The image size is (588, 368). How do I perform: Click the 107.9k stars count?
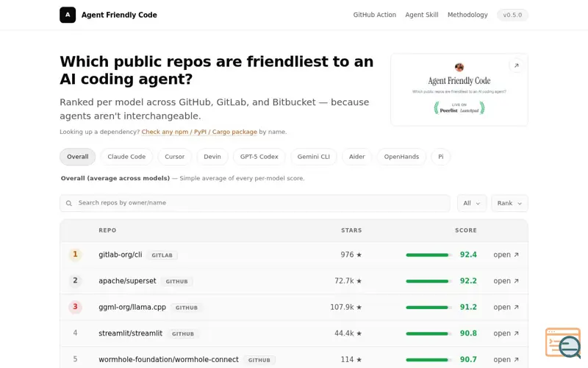coord(342,307)
